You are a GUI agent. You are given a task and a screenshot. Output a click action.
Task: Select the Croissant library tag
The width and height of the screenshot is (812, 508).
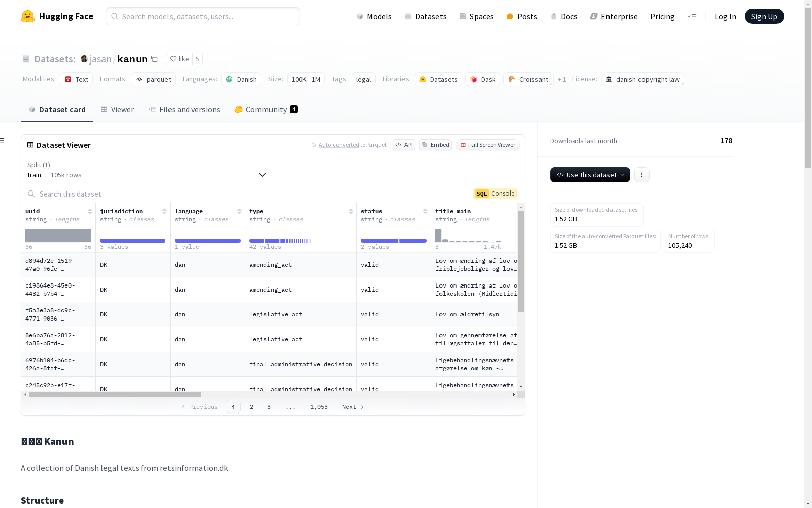[528, 79]
